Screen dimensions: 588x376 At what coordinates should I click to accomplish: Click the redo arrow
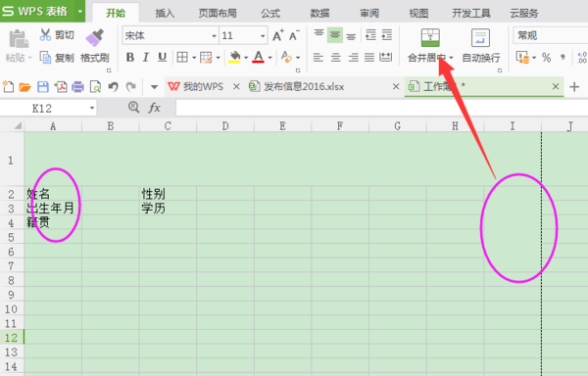tap(131, 87)
